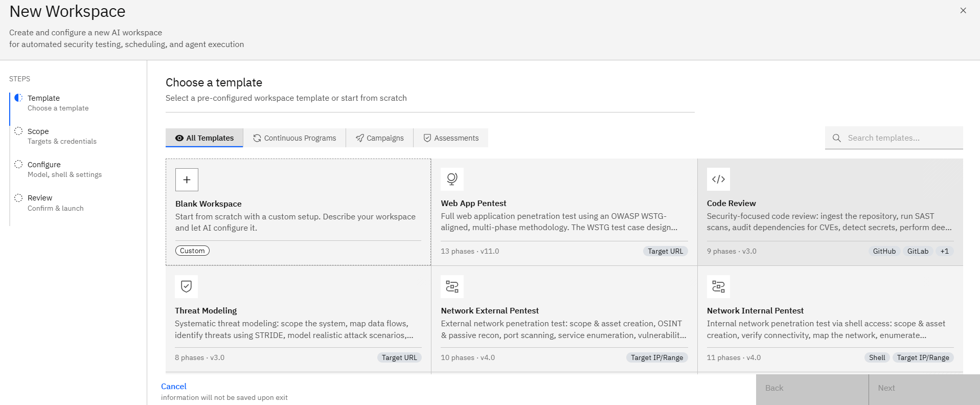This screenshot has width=980, height=405.
Task: Choose the Network External Pentest title
Action: (490, 310)
